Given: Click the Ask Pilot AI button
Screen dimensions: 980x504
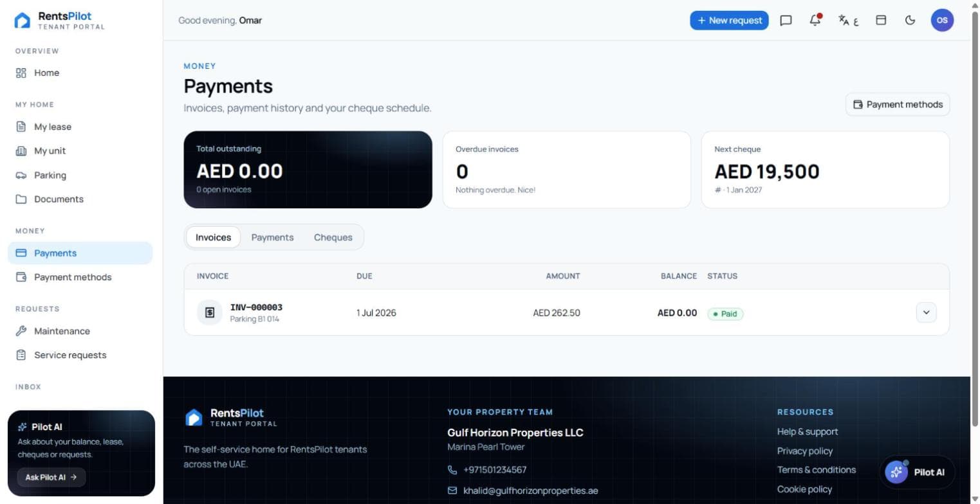Looking at the screenshot, I should pos(51,477).
